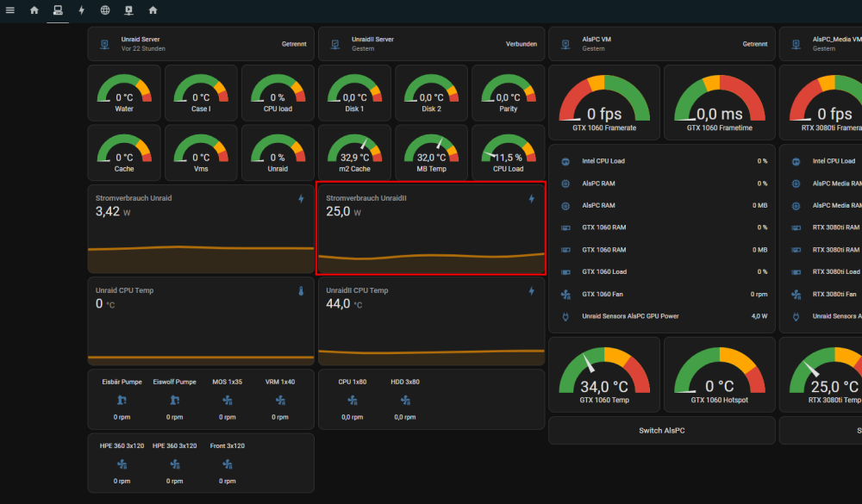
Task: Click the Unraid Server status icon
Action: 104,44
